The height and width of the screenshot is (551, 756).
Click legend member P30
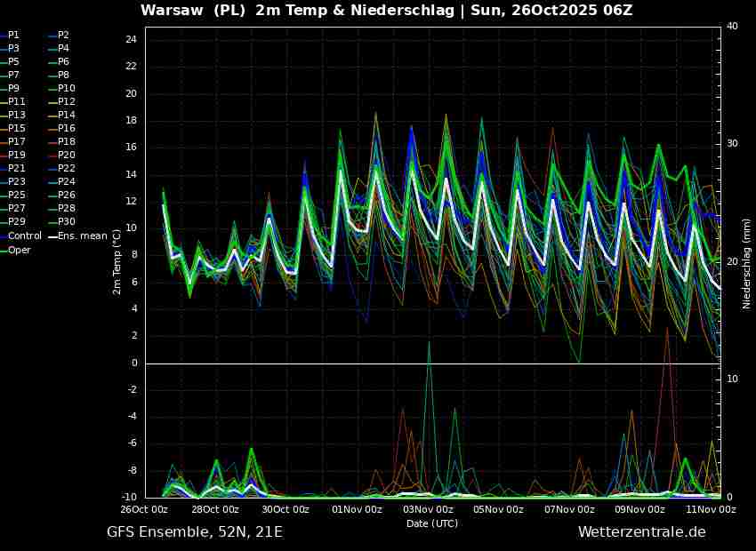click(x=61, y=221)
